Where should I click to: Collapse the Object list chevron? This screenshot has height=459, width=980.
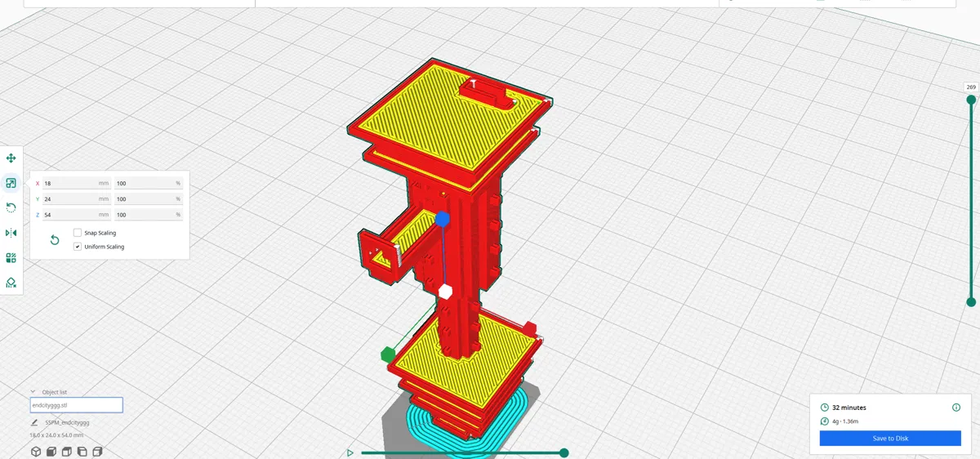(x=33, y=392)
